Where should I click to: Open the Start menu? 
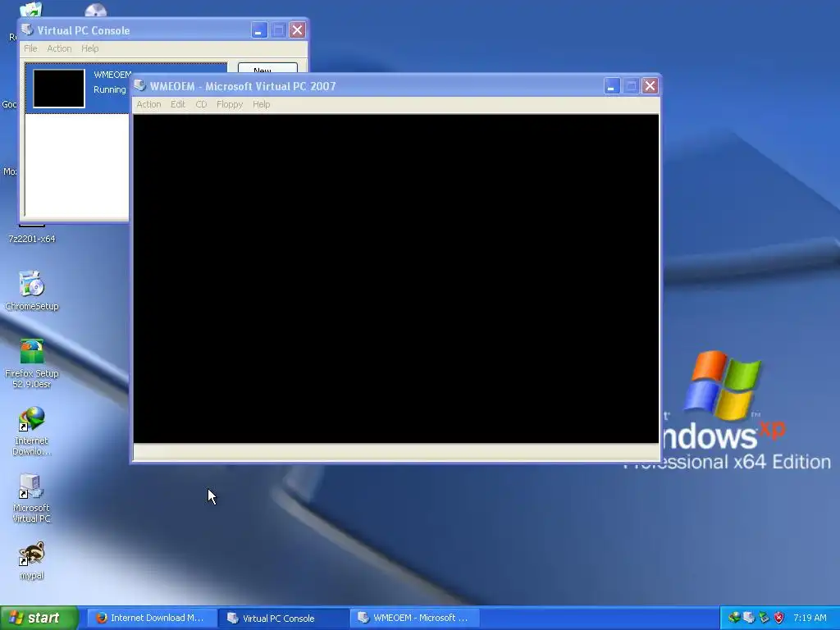tap(39, 619)
